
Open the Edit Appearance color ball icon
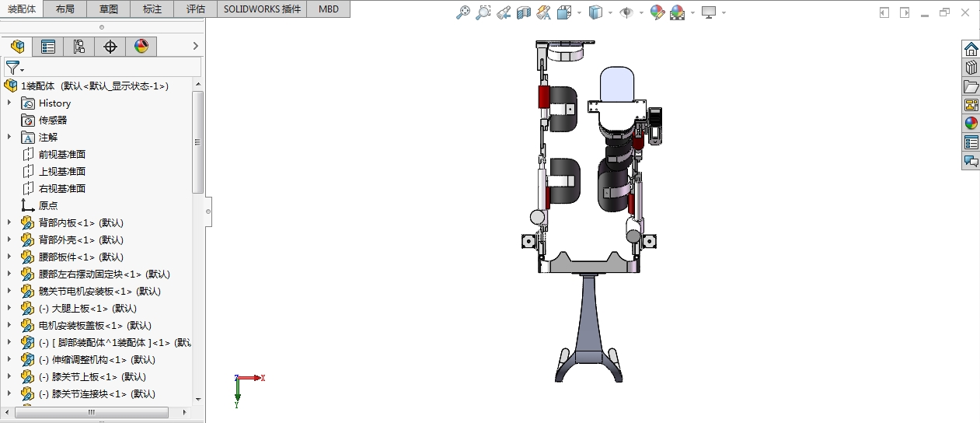pos(657,12)
